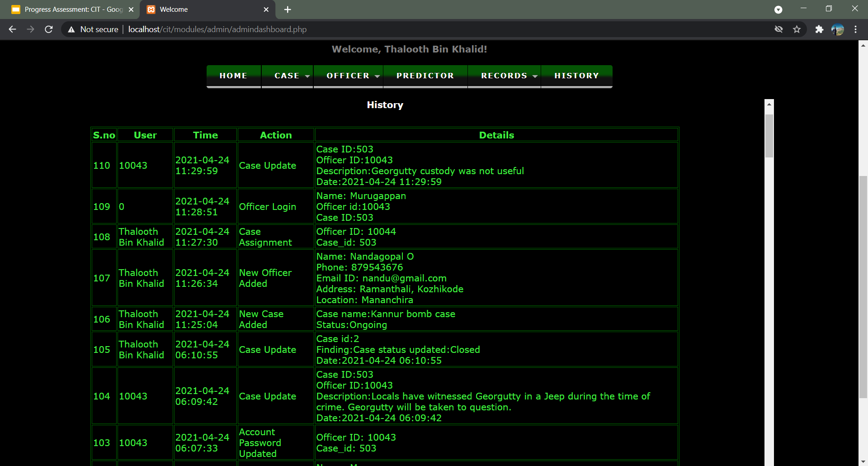Select HOME in the navigation bar
868x466 pixels.
pyautogui.click(x=233, y=76)
